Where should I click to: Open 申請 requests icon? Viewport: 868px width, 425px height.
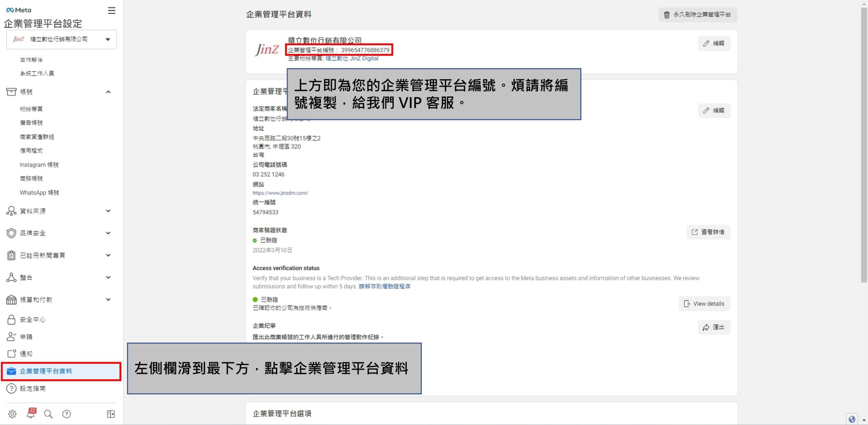tap(11, 337)
